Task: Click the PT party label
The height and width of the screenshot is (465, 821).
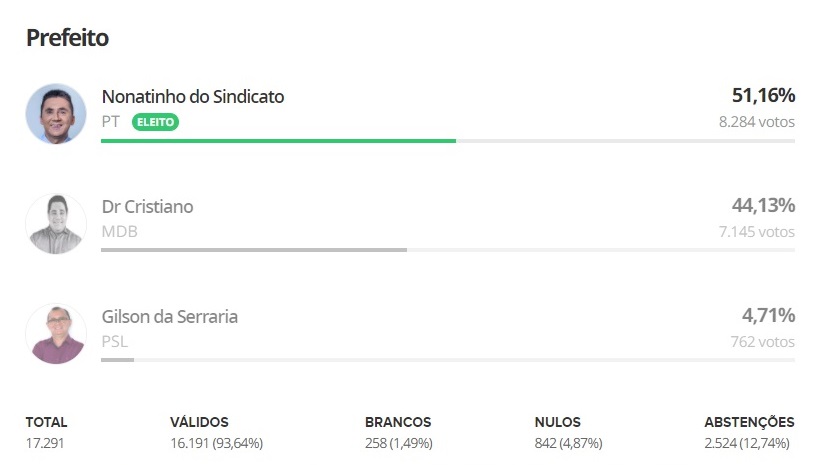Action: pos(110,121)
